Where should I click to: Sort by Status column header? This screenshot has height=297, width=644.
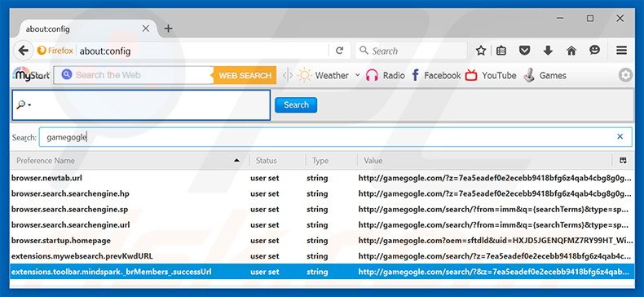(x=277, y=161)
